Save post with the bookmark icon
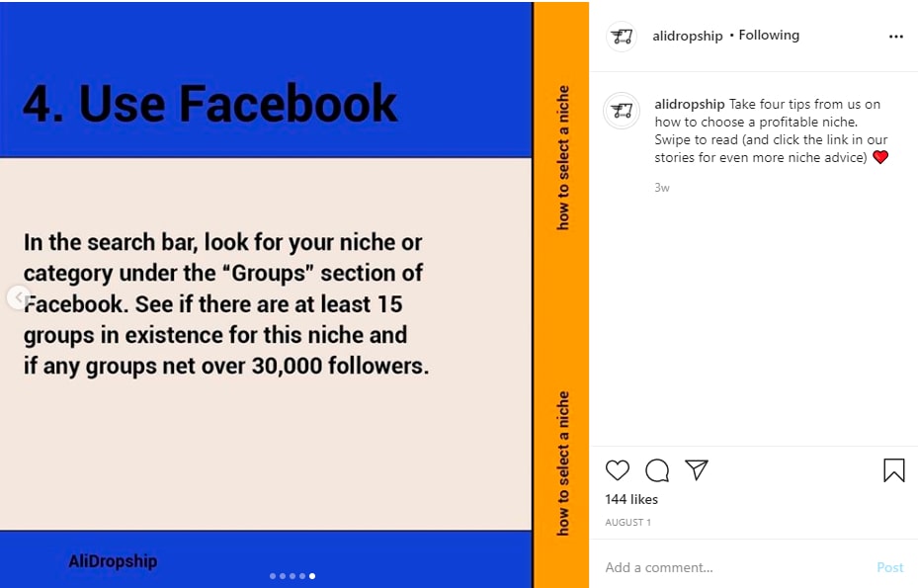 tap(893, 470)
